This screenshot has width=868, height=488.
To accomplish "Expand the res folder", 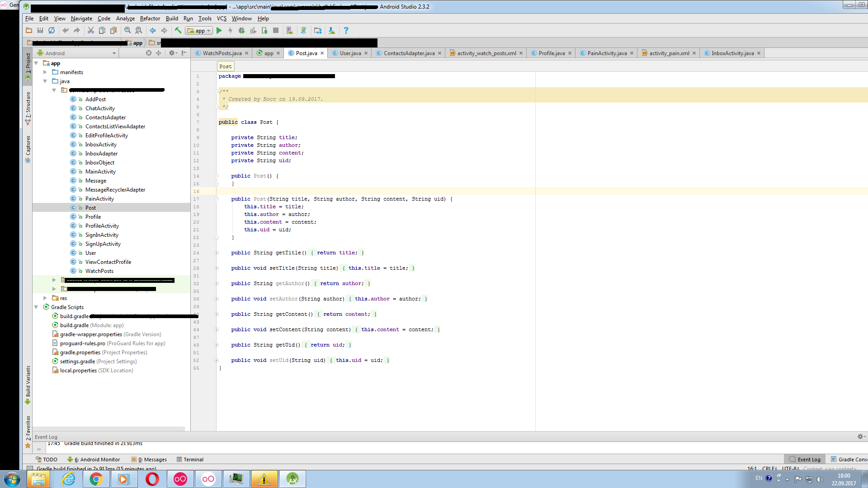I will coord(45,298).
